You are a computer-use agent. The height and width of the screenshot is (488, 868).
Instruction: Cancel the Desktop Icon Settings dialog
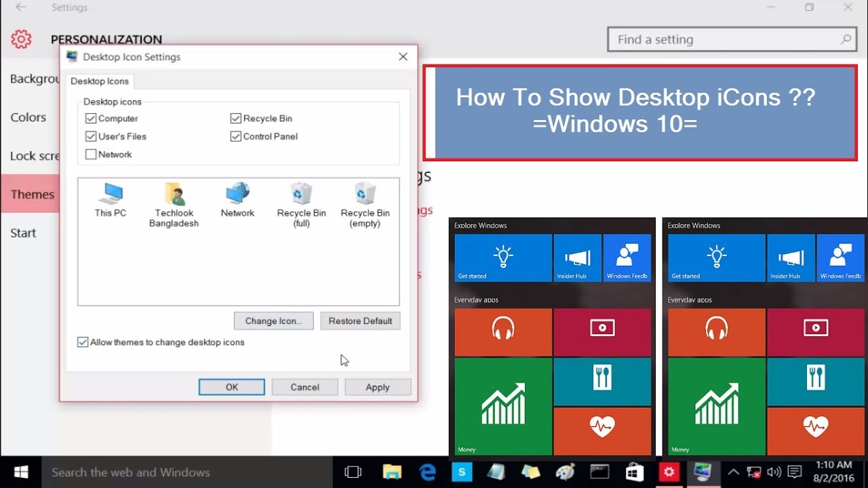click(304, 387)
